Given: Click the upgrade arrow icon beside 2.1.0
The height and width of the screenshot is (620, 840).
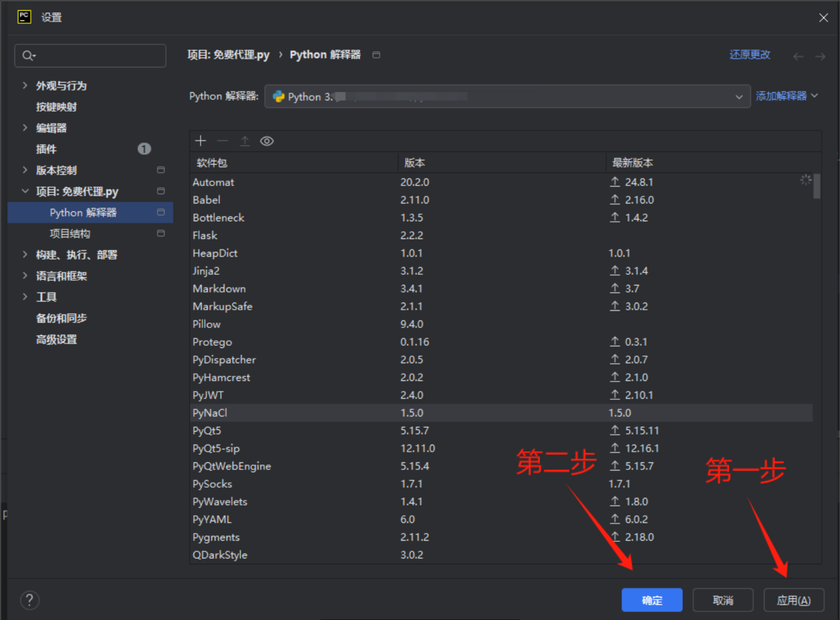Looking at the screenshot, I should (x=614, y=377).
